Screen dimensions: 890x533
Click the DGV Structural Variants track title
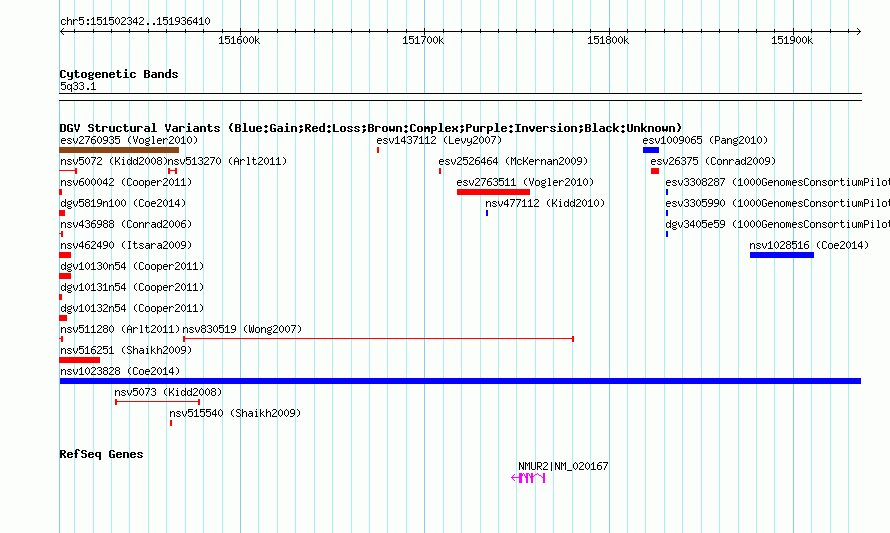[x=371, y=128]
